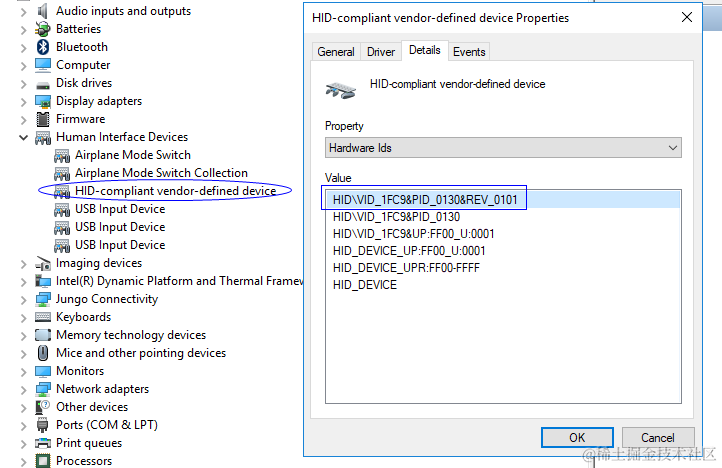
Task: Open the Events tab
Action: tap(469, 52)
